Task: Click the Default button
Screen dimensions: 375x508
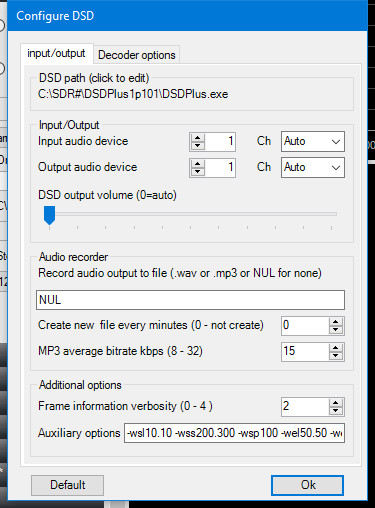Action: click(68, 485)
